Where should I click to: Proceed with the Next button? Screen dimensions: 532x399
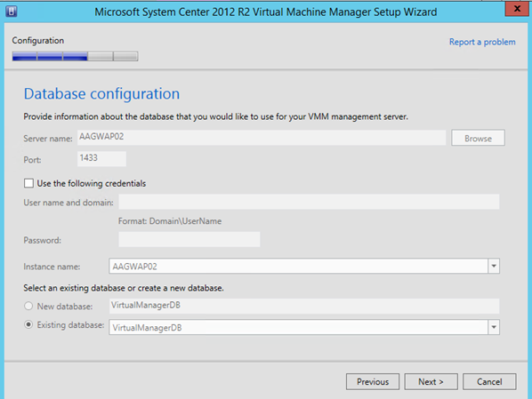point(431,382)
